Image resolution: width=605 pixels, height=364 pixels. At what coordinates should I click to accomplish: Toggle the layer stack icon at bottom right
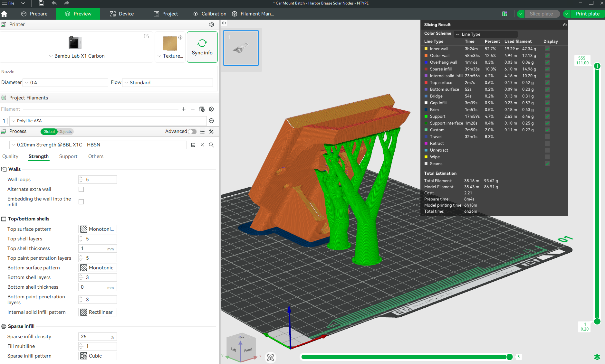click(x=597, y=357)
